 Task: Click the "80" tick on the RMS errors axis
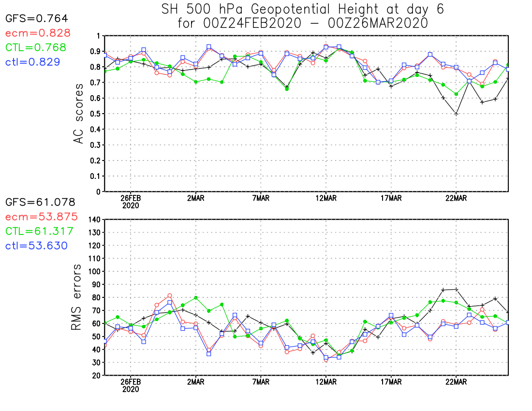coord(97,298)
